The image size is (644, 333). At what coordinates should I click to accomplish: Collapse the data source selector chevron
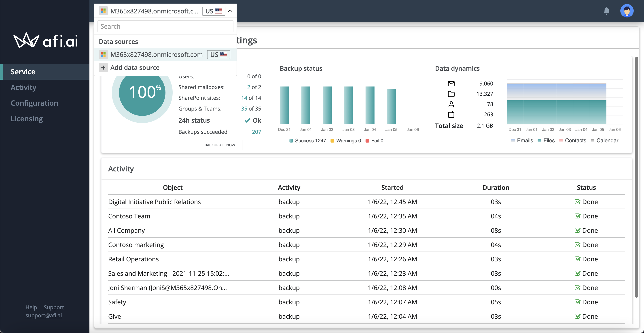coord(230,11)
